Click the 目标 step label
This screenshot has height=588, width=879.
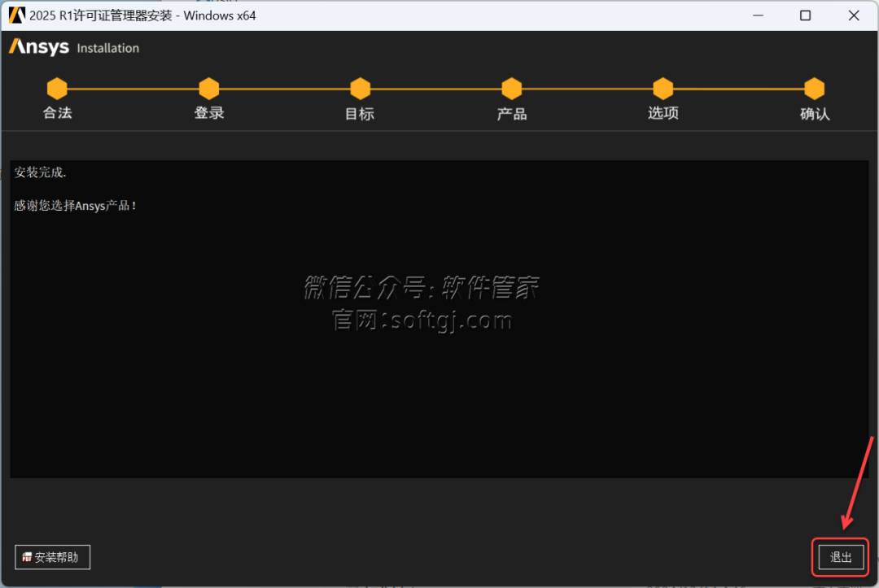(360, 114)
